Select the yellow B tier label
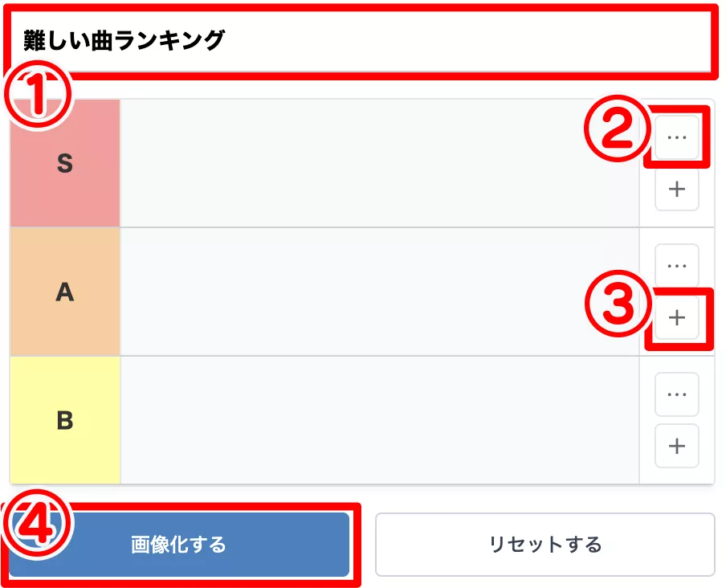Viewport: 726px width, 588px height. tap(64, 419)
